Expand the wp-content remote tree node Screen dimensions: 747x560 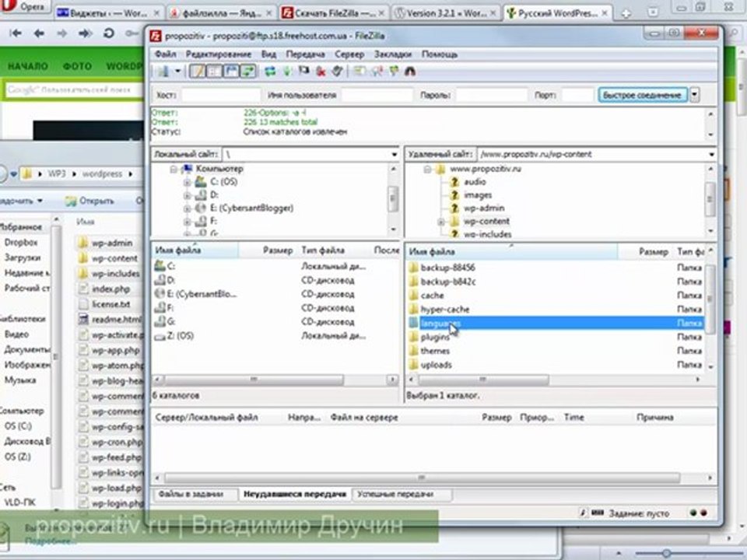coord(441,222)
